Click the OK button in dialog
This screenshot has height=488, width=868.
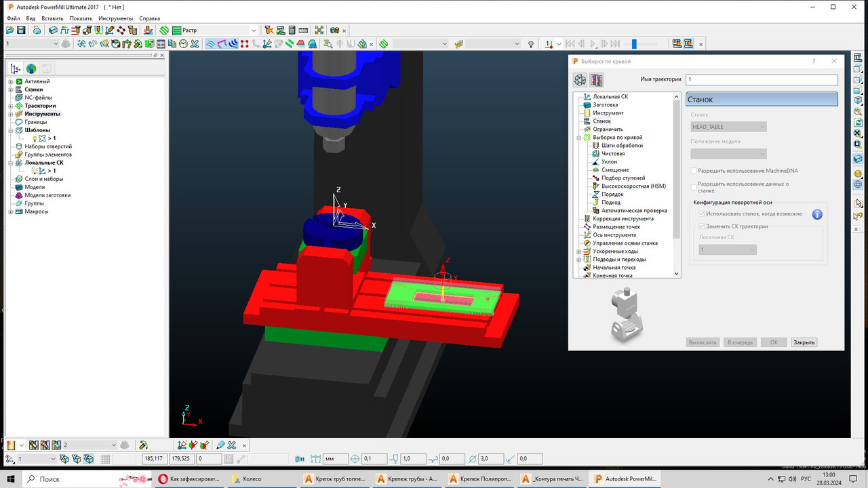[774, 342]
